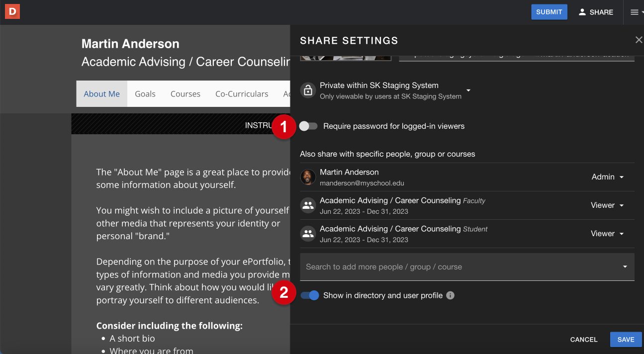Open Viewer dropdown for the Student group
This screenshot has height=354, width=644.
[607, 234]
